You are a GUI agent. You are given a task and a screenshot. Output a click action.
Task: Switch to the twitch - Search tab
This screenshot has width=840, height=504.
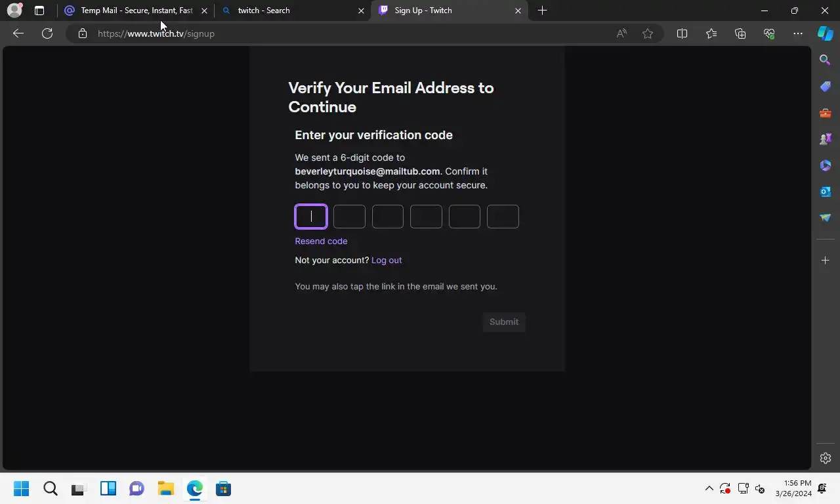point(293,10)
